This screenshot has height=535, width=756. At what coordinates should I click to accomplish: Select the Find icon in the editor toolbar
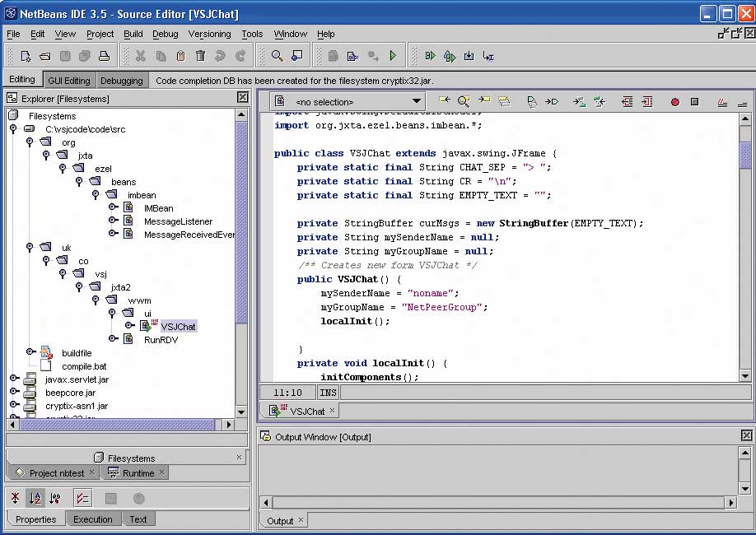coord(462,100)
